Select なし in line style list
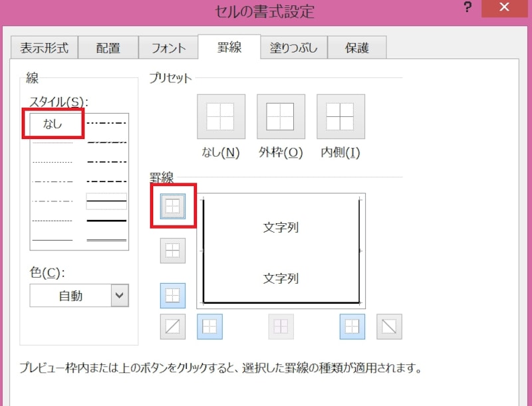This screenshot has width=532, height=406. [53, 124]
